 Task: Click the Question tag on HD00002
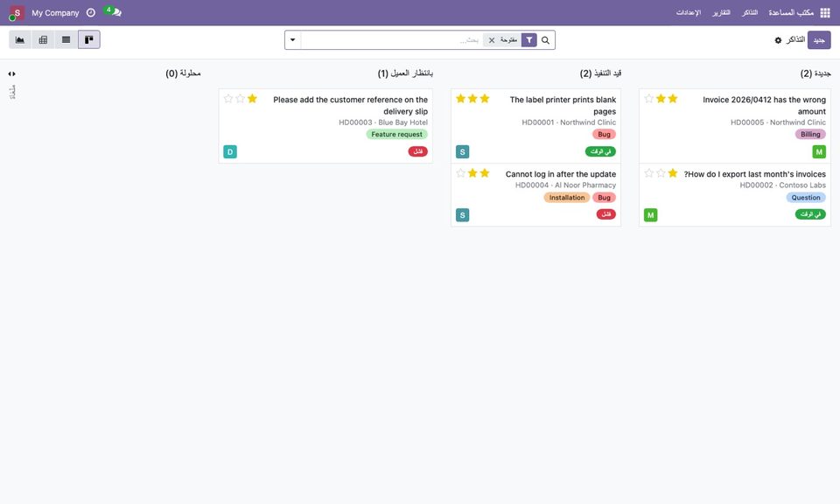click(x=806, y=198)
